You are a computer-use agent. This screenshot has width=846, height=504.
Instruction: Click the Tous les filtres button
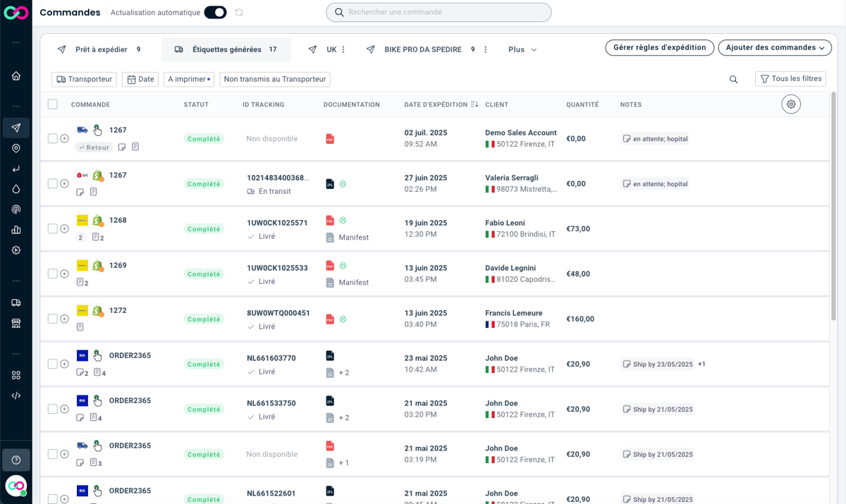coord(790,79)
